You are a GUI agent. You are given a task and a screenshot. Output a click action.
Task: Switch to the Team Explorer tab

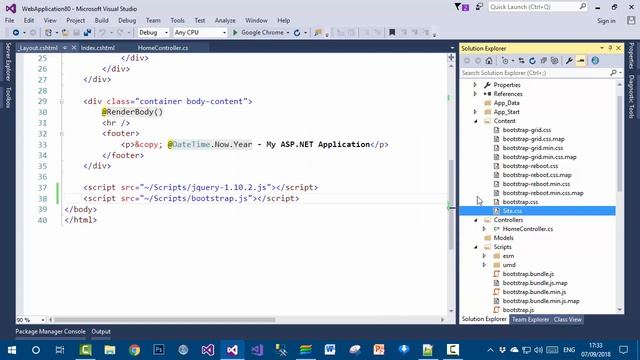(530, 320)
